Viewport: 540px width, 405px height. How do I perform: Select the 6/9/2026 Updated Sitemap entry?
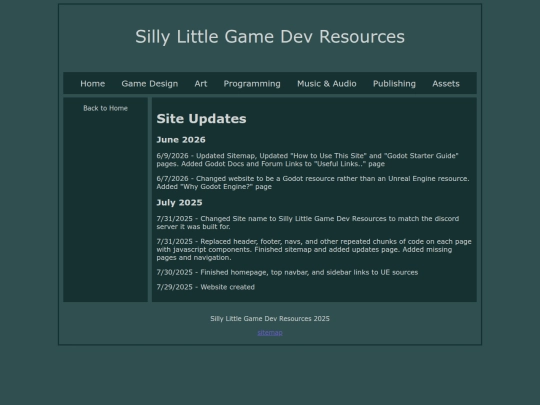[x=308, y=160]
